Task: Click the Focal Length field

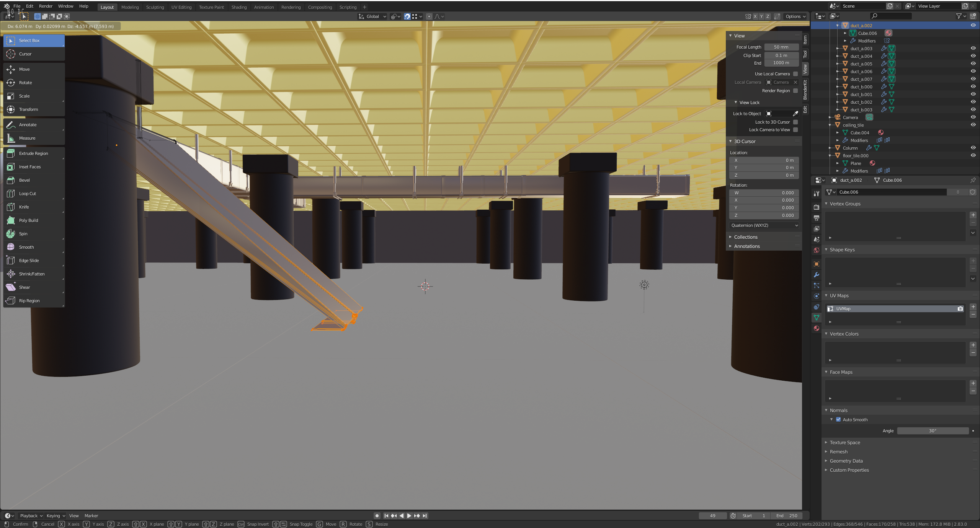Action: (781, 47)
